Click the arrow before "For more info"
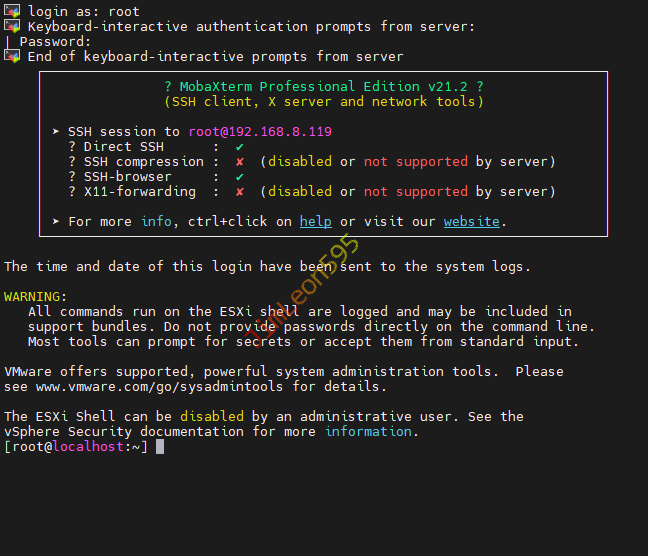The height and width of the screenshot is (556, 648). (x=56, y=222)
